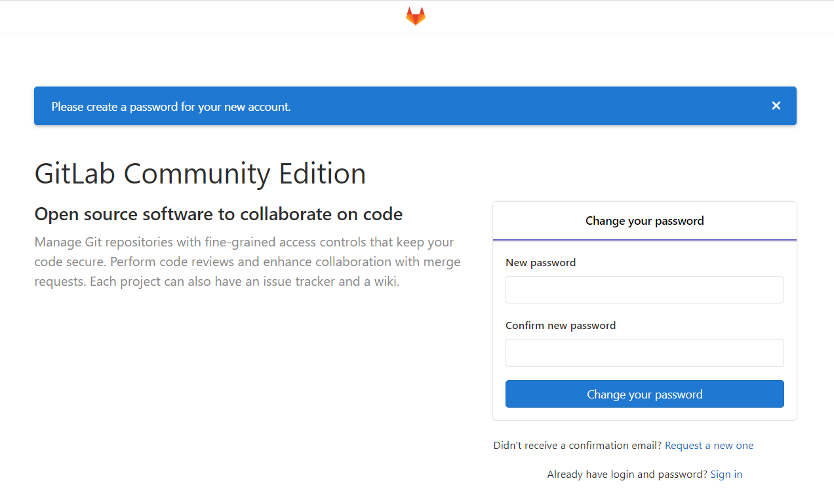
Task: Click the 'Already have login and password?' text
Action: click(627, 475)
